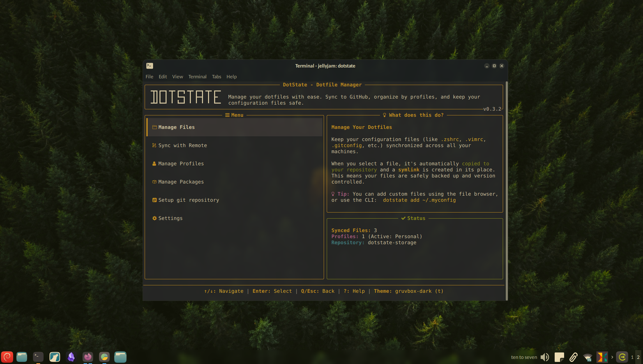
Task: Open the Tabs menu
Action: coord(216,77)
